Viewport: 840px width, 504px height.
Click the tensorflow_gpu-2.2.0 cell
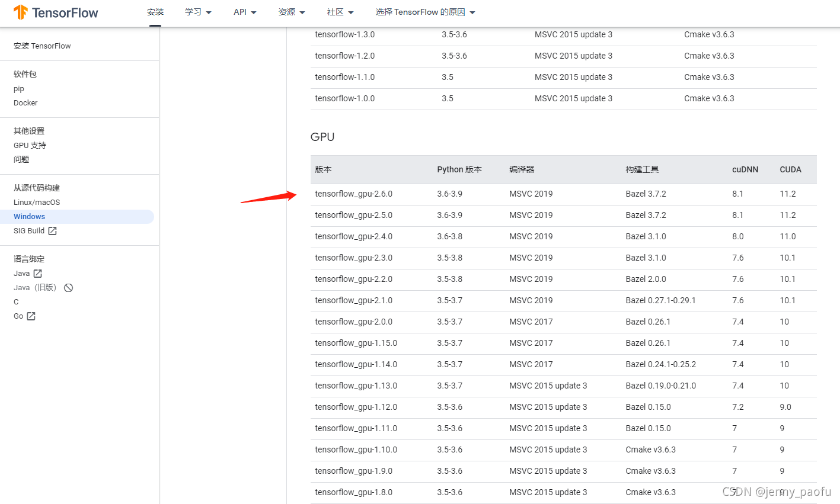point(354,279)
